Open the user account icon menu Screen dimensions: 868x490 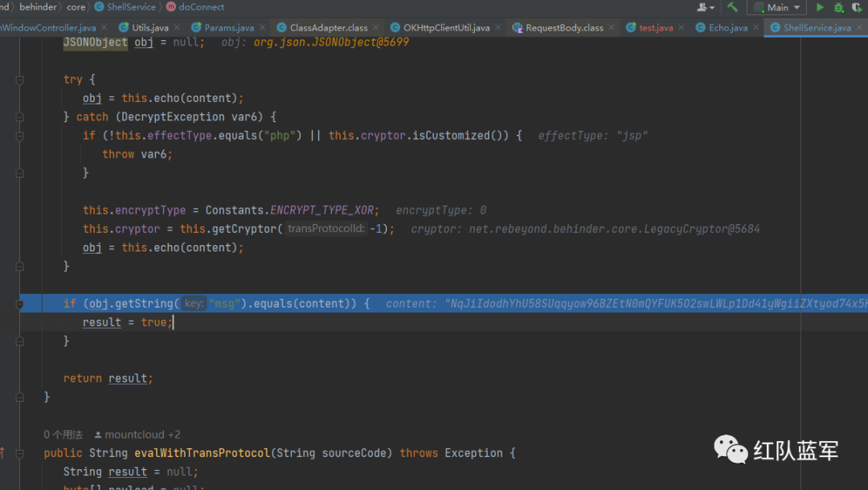tap(706, 7)
